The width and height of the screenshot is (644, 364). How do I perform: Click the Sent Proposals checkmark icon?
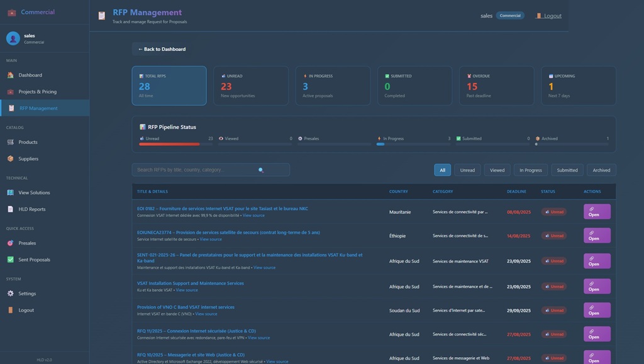pos(10,260)
